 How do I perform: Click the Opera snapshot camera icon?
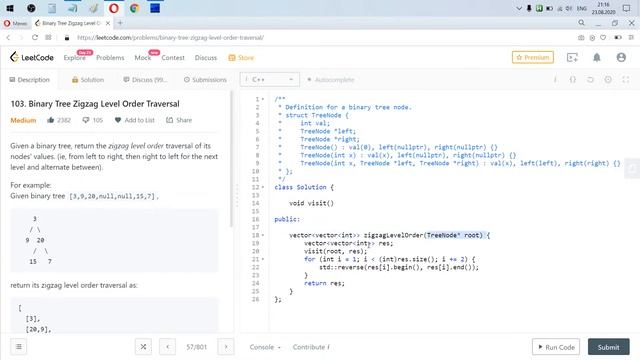coord(581,38)
